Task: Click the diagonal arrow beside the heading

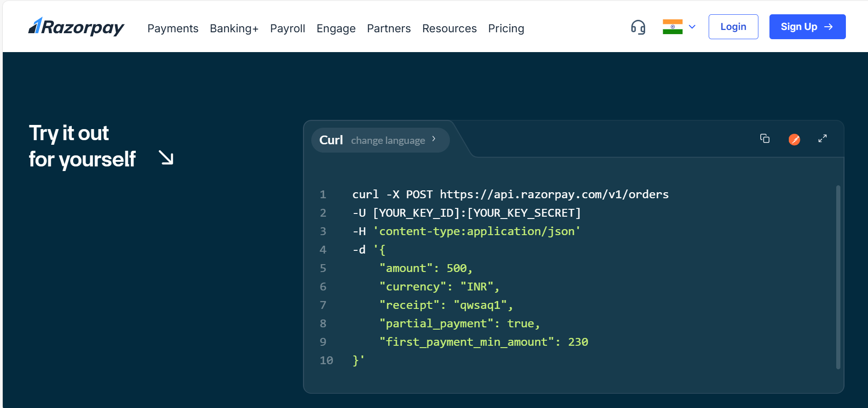Action: (166, 158)
